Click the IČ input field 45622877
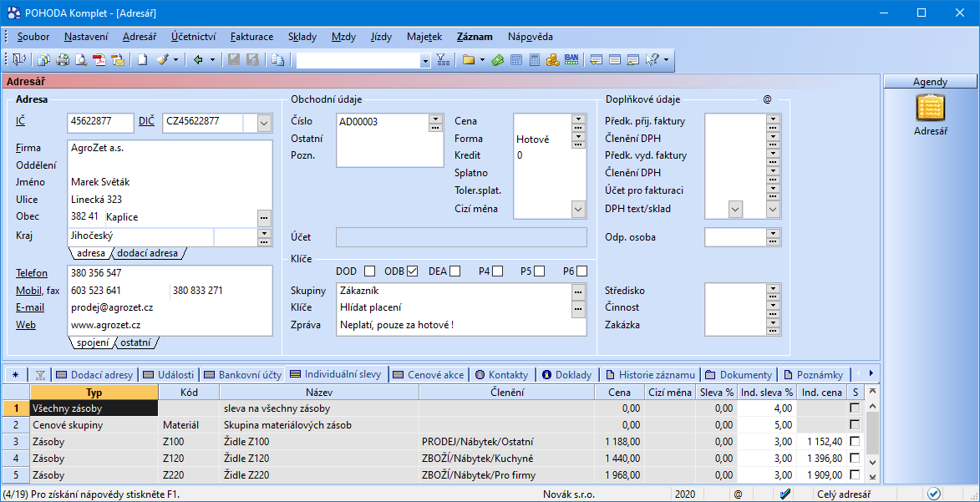Viewport: 980px width, 502px height. tap(100, 123)
